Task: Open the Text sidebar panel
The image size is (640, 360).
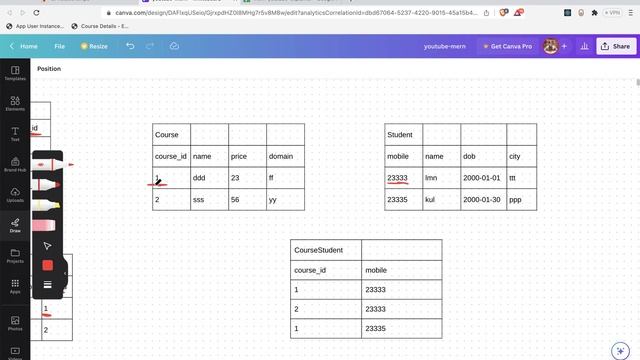Action: [x=15, y=134]
